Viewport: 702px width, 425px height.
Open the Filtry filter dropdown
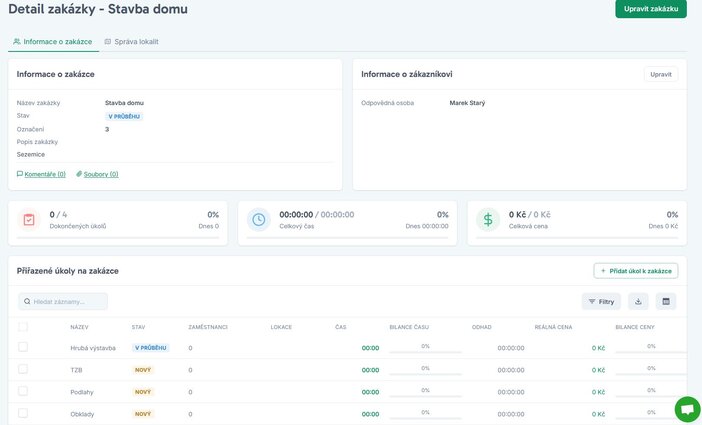(601, 301)
